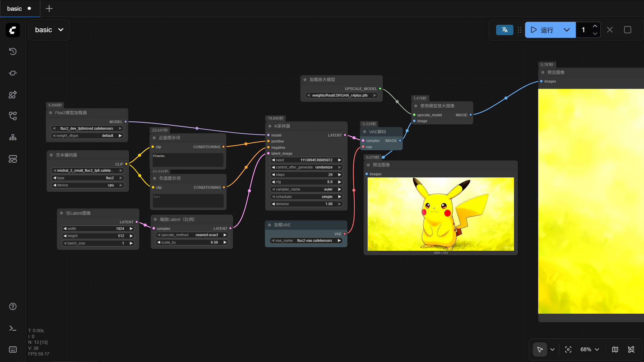Viewport: 644px width, 362px height.
Task: Click the Pikachu preview image thumbnail
Action: (x=440, y=214)
